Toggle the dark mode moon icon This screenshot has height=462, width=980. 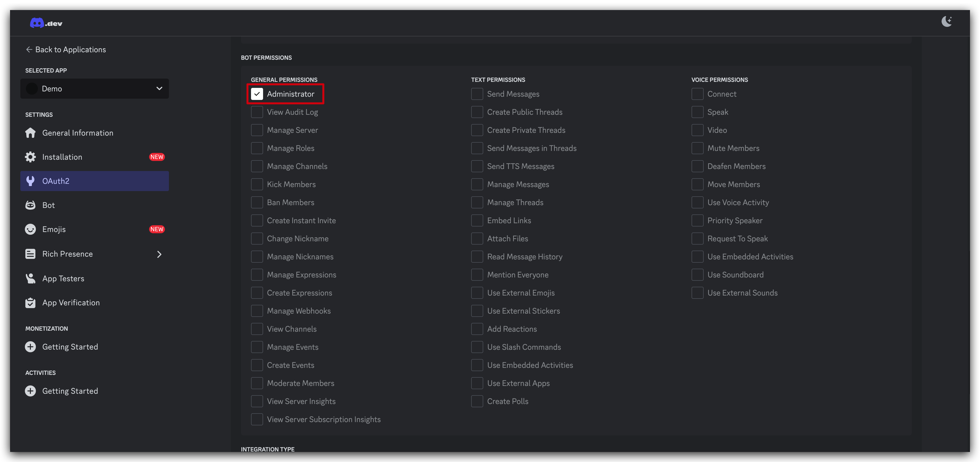click(x=947, y=21)
